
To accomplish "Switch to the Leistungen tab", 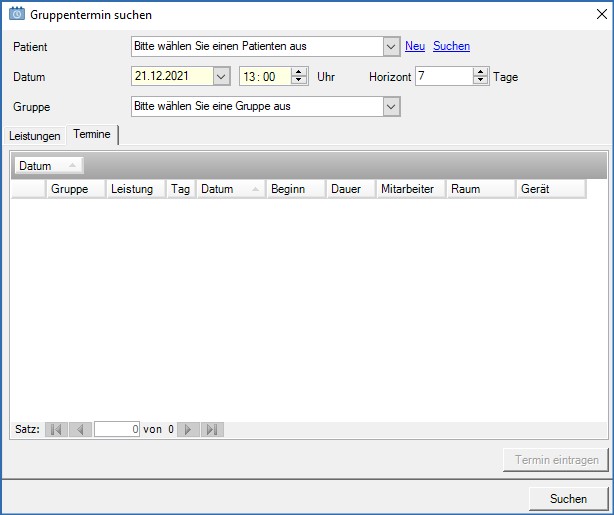I will pyautogui.click(x=36, y=135).
